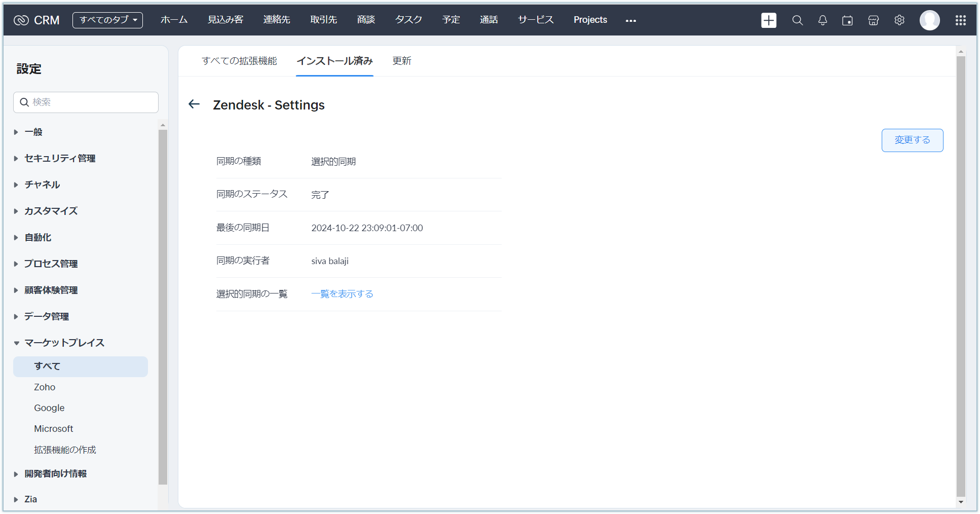Open the 取引先 tab

click(x=324, y=20)
